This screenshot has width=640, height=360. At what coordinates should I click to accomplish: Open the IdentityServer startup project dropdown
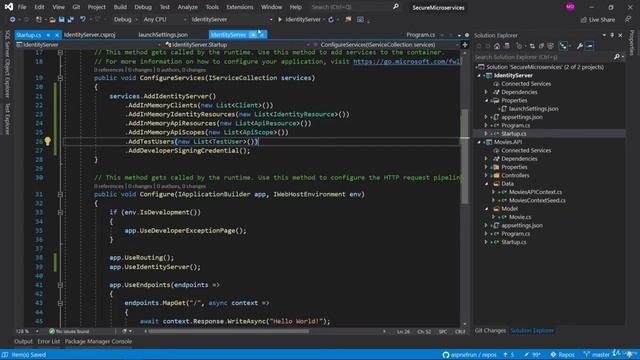coord(231,19)
